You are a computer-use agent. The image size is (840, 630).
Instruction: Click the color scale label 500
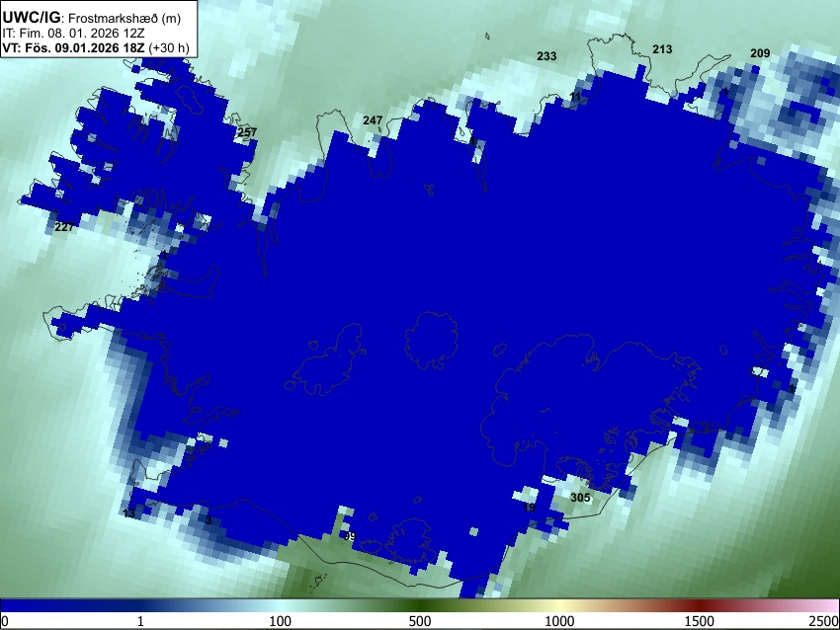click(419, 621)
